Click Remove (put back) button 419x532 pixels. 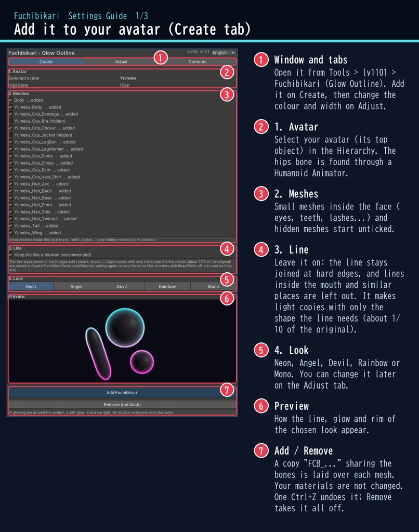point(122,404)
